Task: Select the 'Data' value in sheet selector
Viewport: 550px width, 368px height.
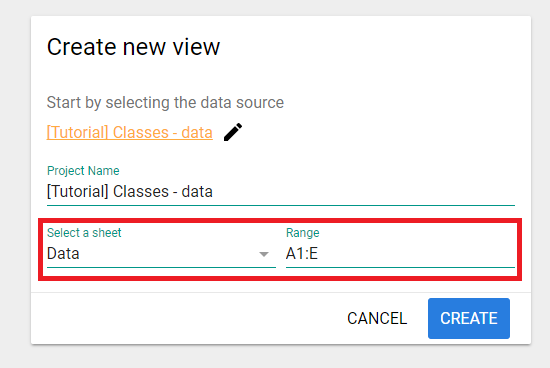Action: pyautogui.click(x=63, y=253)
